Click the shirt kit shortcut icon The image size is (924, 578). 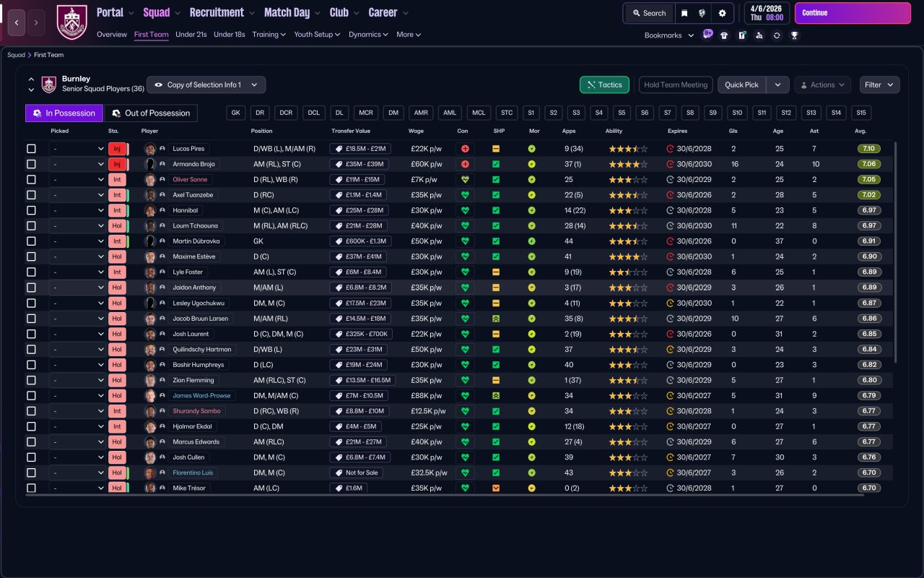(x=724, y=35)
